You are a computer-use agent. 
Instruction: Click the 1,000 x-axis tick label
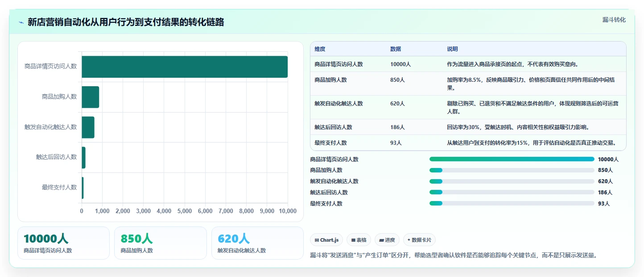click(102, 211)
